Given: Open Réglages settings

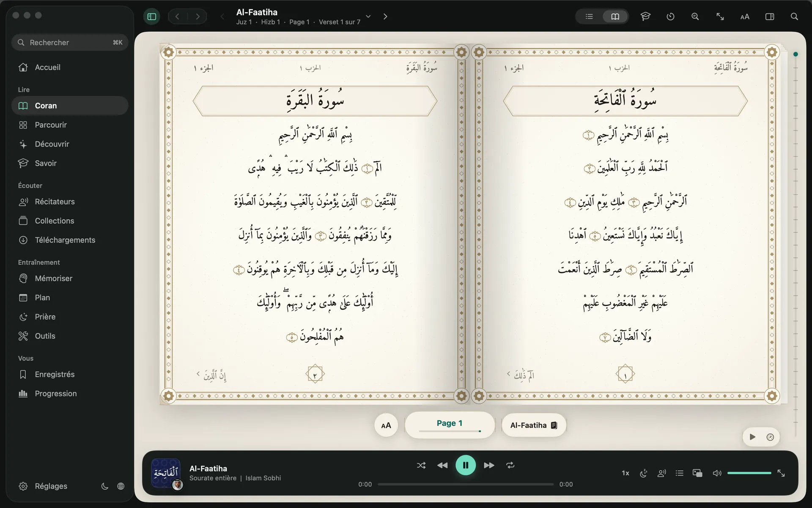Looking at the screenshot, I should pos(43,486).
